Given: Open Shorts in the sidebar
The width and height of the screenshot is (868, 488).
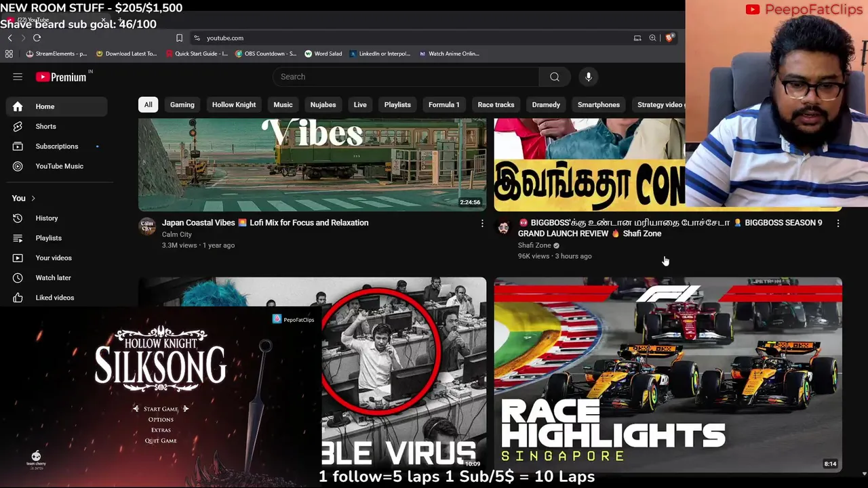Looking at the screenshot, I should click(56, 126).
